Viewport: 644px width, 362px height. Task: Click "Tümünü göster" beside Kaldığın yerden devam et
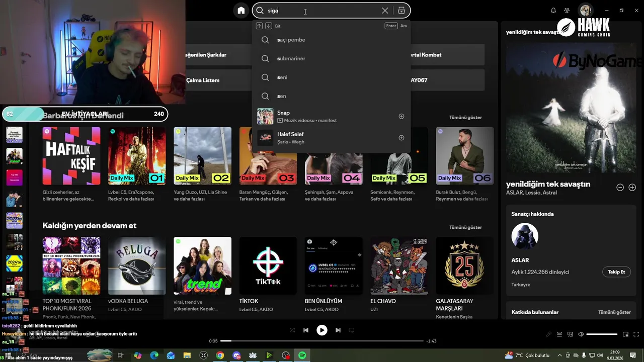[x=465, y=227]
